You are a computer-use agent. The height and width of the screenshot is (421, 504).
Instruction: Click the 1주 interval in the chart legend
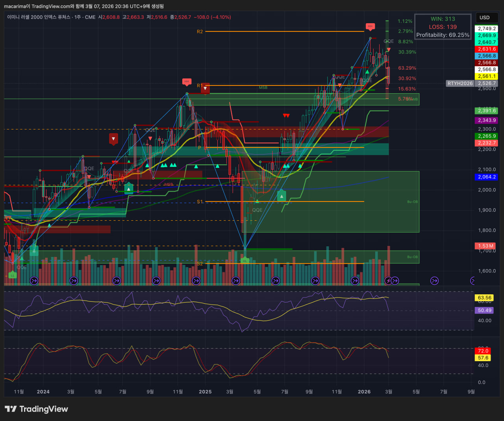click(x=78, y=17)
